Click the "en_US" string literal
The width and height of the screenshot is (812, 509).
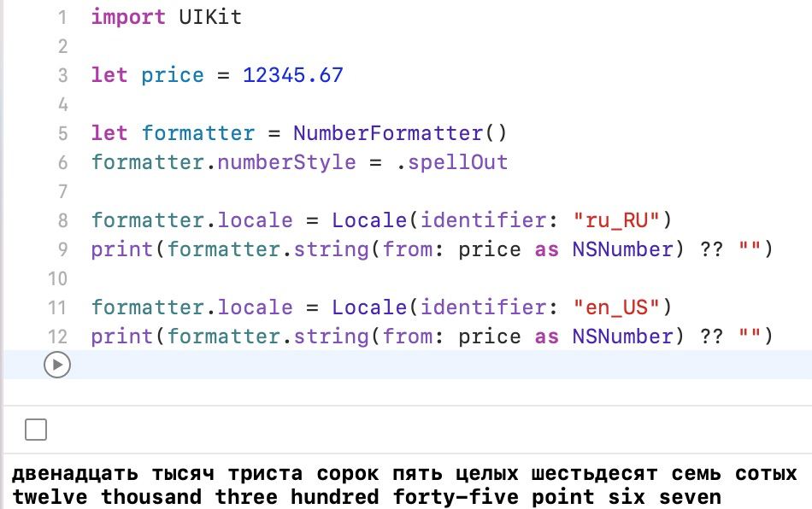616,307
